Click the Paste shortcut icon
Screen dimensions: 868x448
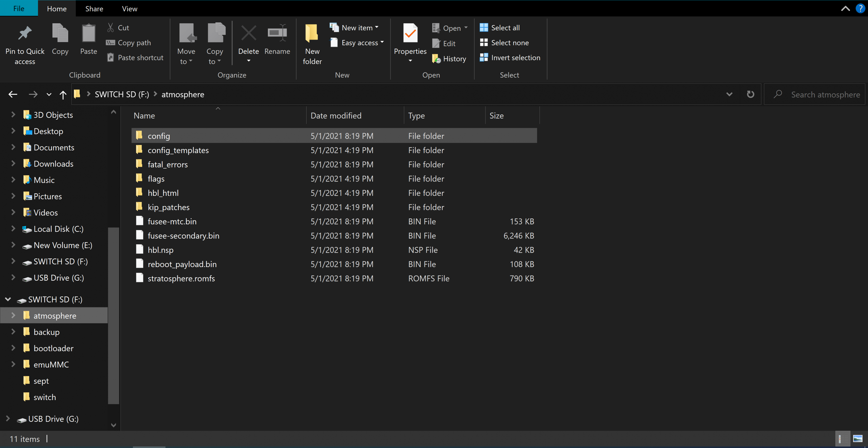pos(111,57)
